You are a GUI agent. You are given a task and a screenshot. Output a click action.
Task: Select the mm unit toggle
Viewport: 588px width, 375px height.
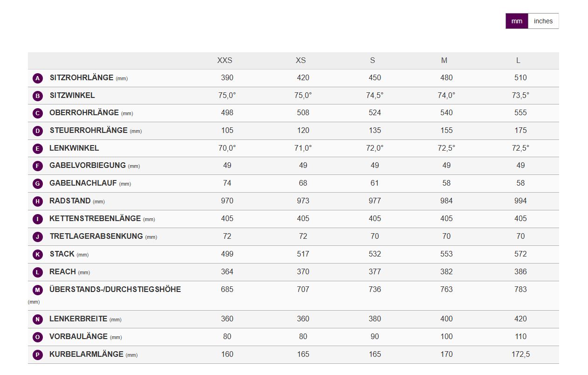517,21
